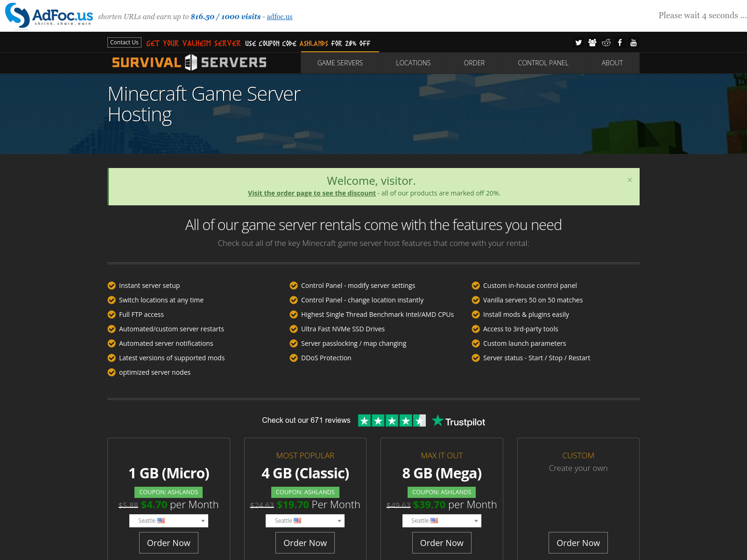Click checkmark beside Latest versions of supported mods
Viewport: 747px width, 560px height.
pyautogui.click(x=112, y=358)
